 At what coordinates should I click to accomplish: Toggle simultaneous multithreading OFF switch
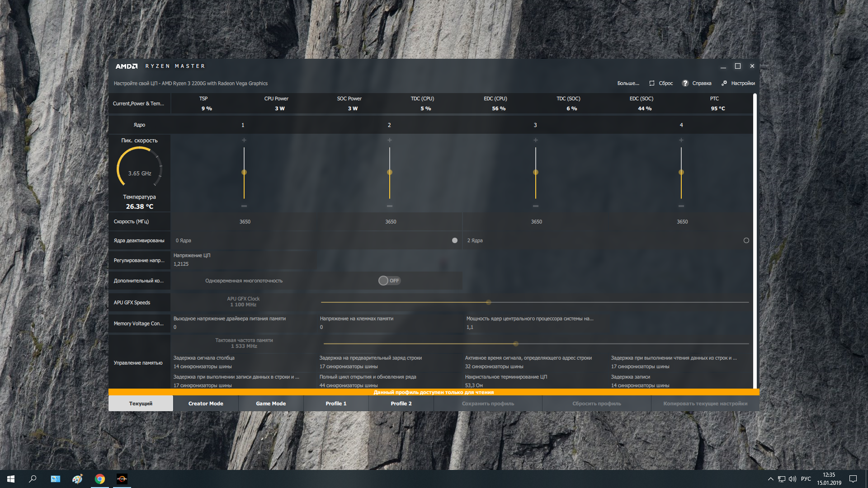(389, 281)
